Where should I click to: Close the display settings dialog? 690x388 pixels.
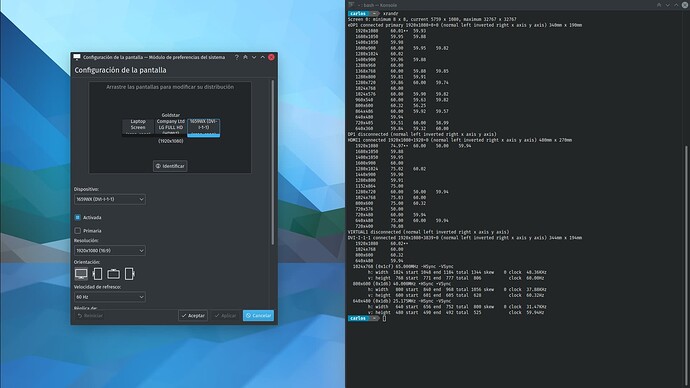click(x=272, y=57)
